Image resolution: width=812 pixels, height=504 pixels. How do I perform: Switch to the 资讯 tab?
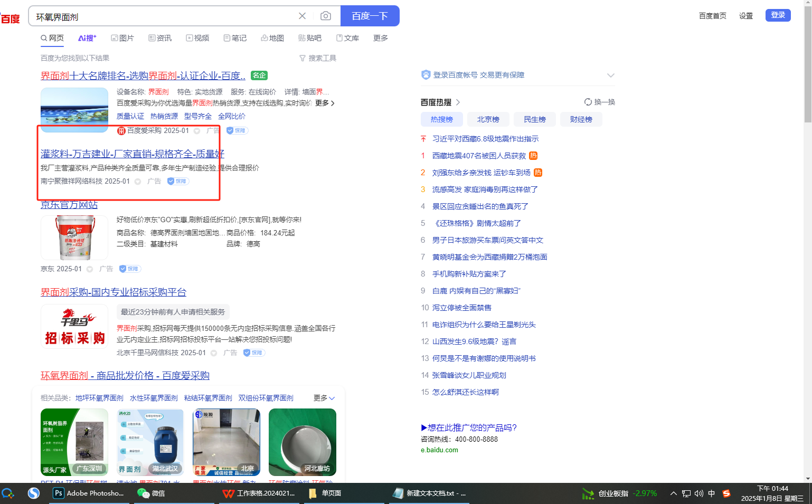(x=160, y=38)
